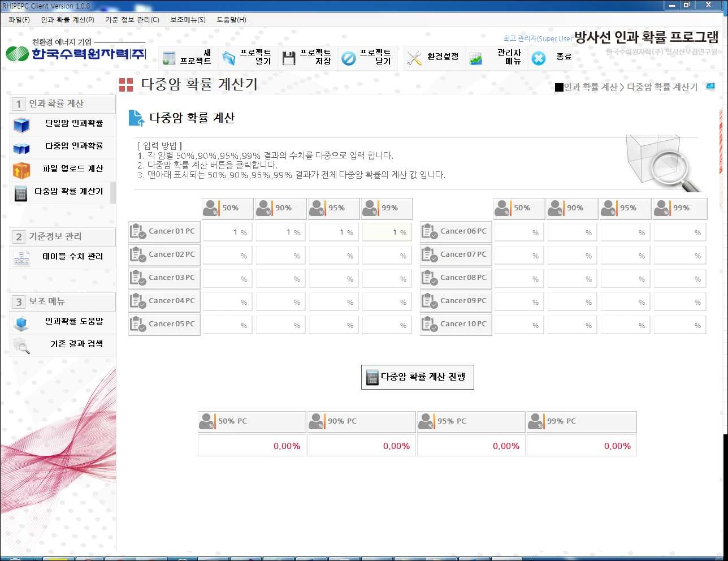This screenshot has width=728, height=561.
Task: Click Cancer10 99% input field
Action: tap(680, 325)
